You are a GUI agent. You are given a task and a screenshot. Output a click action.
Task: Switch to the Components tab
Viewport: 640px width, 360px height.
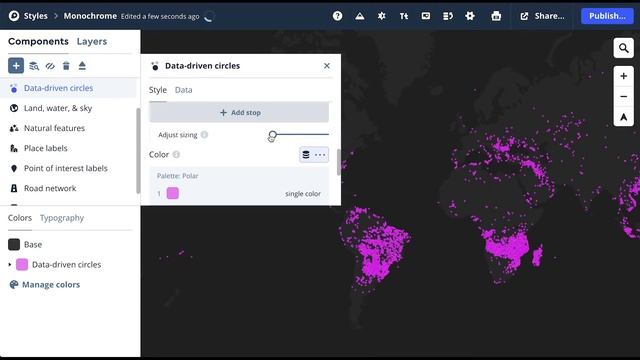tap(38, 41)
